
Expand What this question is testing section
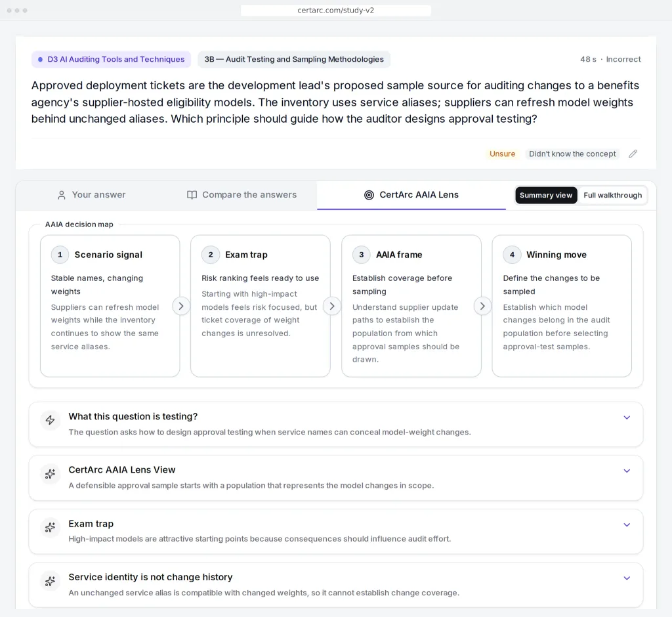click(x=627, y=417)
